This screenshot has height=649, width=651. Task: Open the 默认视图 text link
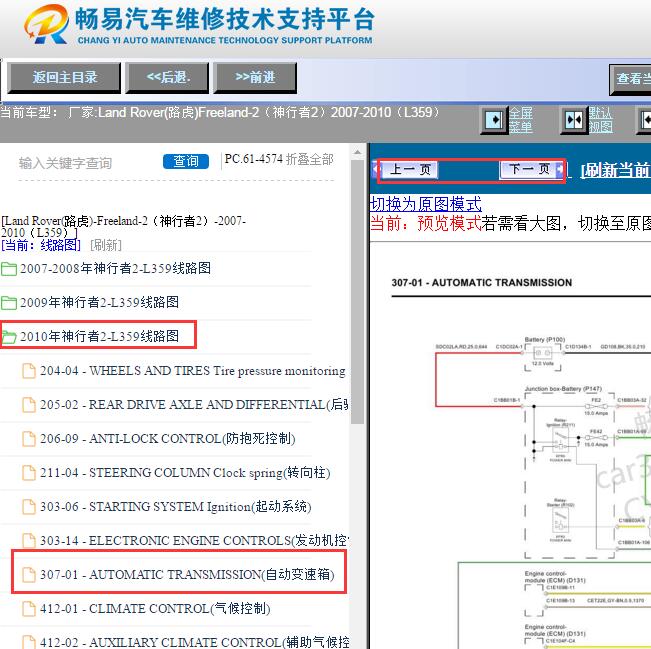point(600,120)
